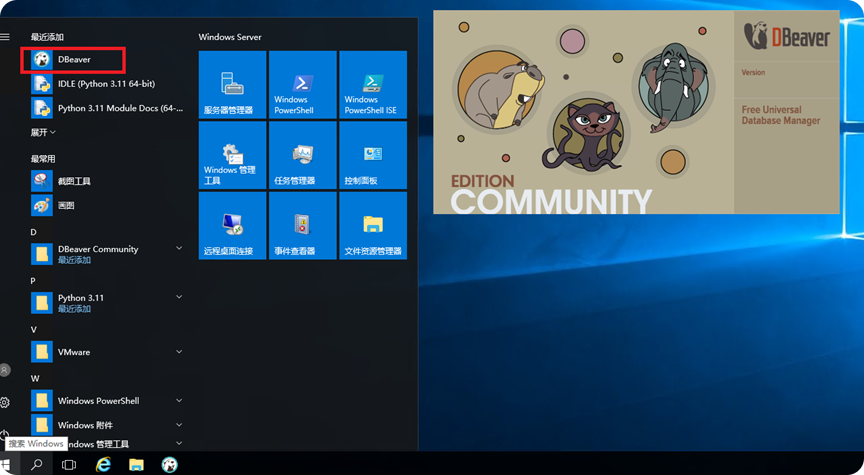Click the Windows Start button
Image resolution: width=864 pixels, height=475 pixels.
click(6, 465)
